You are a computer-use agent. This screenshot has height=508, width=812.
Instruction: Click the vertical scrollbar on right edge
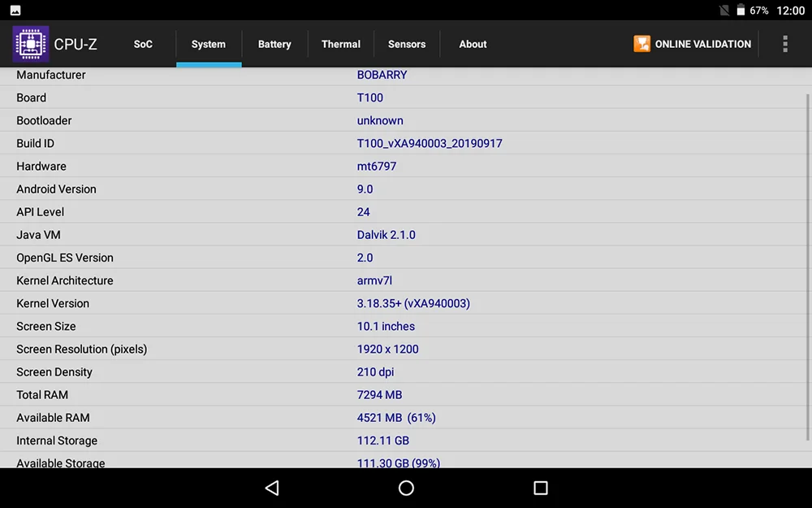[807, 267]
